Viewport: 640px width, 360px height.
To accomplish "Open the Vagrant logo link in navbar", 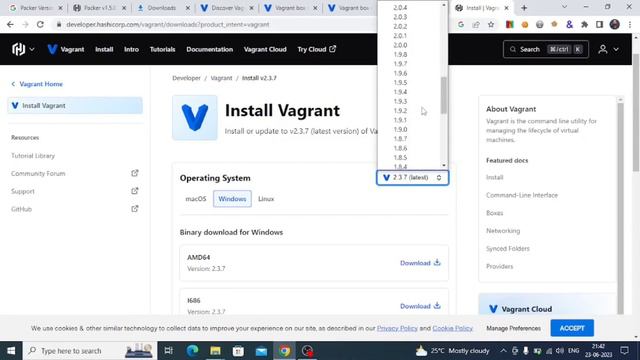I will pos(66,49).
